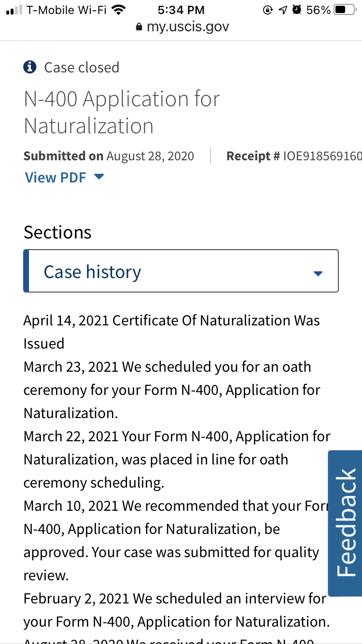The image size is (362, 644).
Task: Click the View PDF link
Action: [x=56, y=177]
